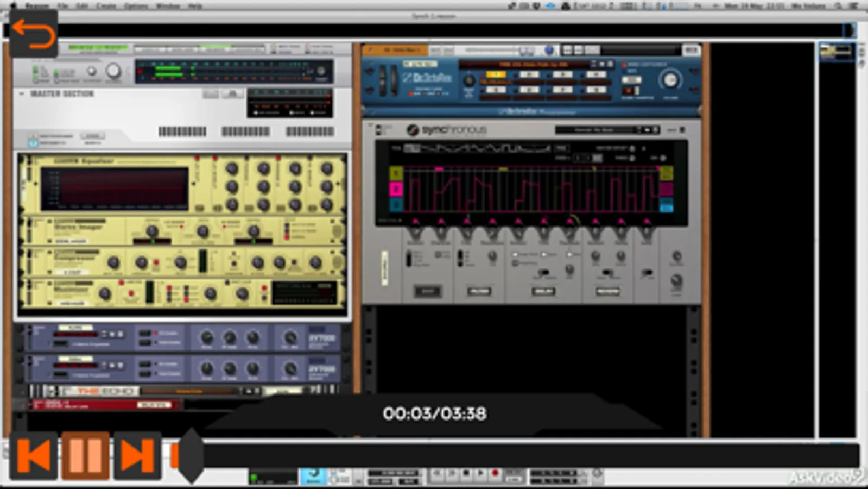This screenshot has height=489, width=868.
Task: Turn the first RV7000 rightmost knob
Action: click(290, 338)
